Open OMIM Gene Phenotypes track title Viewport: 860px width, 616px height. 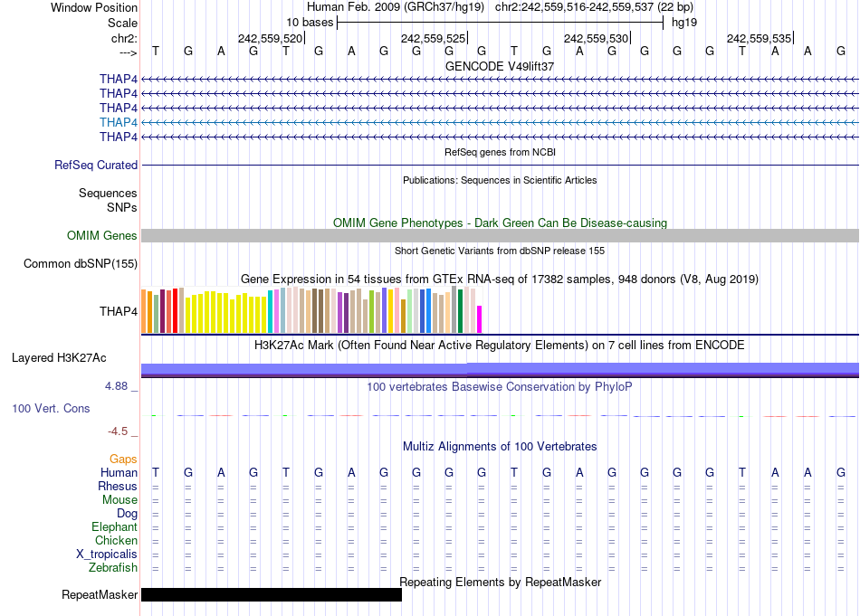tap(500, 223)
